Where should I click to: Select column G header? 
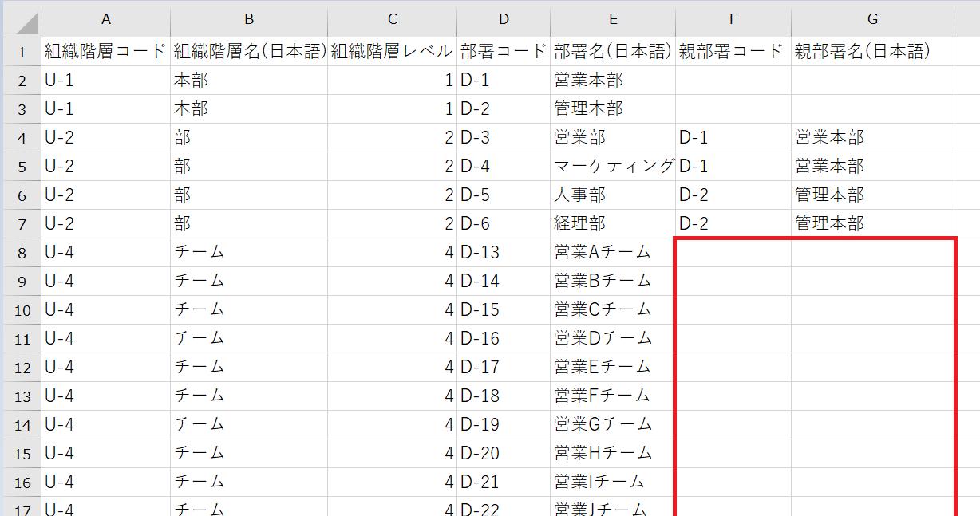tap(872, 19)
